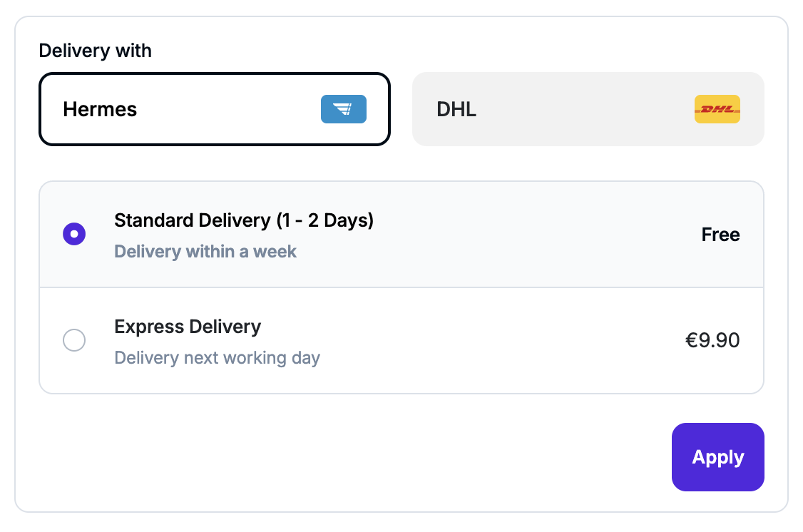Image resolution: width=803 pixels, height=532 pixels.
Task: Click the "Express Delivery" option title
Action: [x=188, y=327]
